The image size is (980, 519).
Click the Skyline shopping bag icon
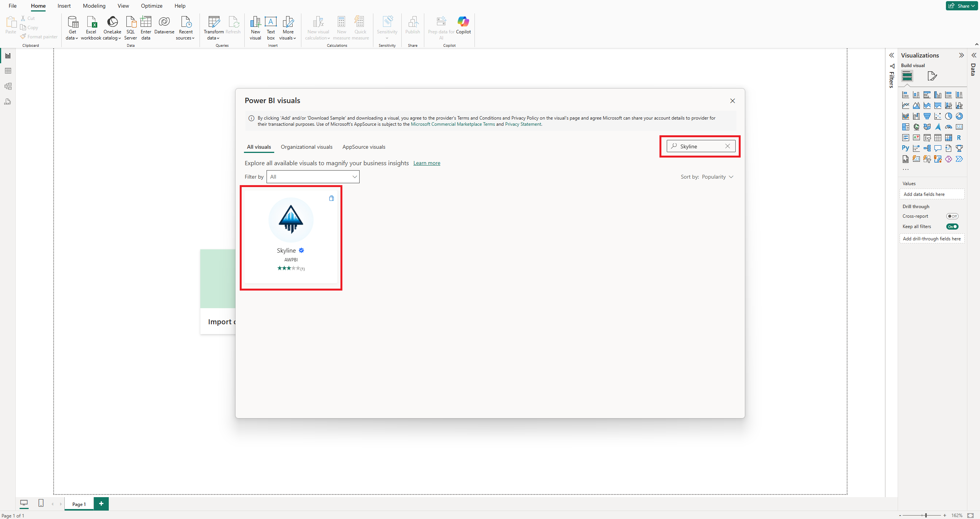pyautogui.click(x=332, y=198)
